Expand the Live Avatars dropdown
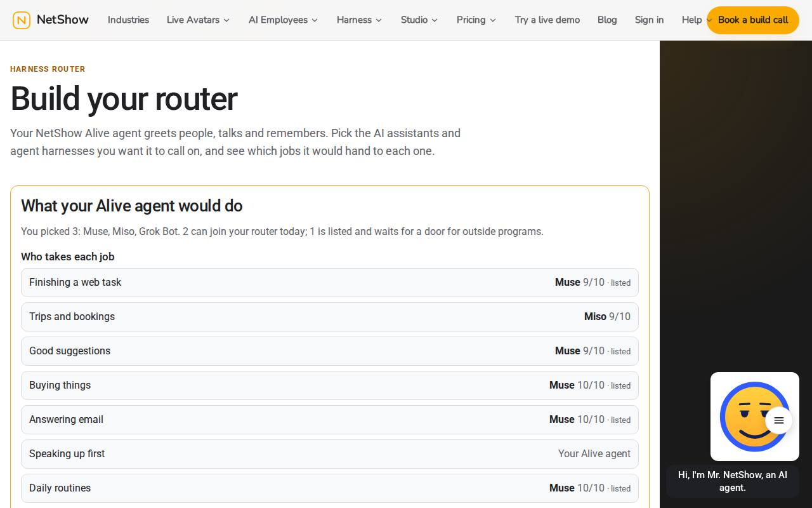 [198, 20]
